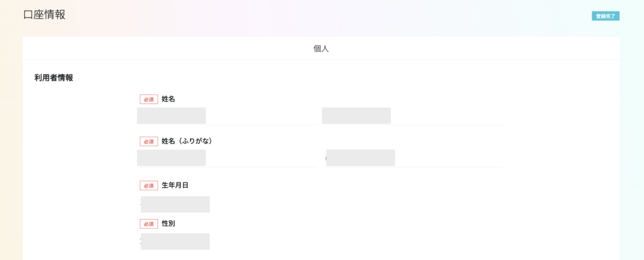Click the underline right of the second ふりがな input

click(449, 167)
